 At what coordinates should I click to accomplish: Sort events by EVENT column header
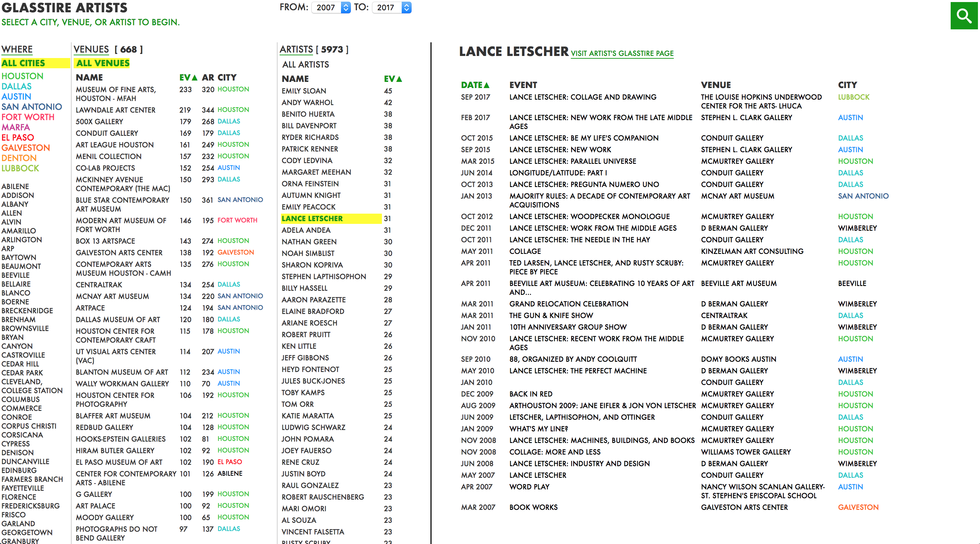pyautogui.click(x=523, y=85)
